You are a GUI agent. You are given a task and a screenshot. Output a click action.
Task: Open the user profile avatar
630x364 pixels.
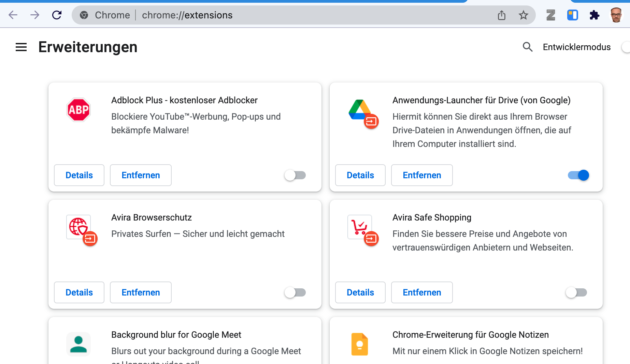[x=616, y=15]
